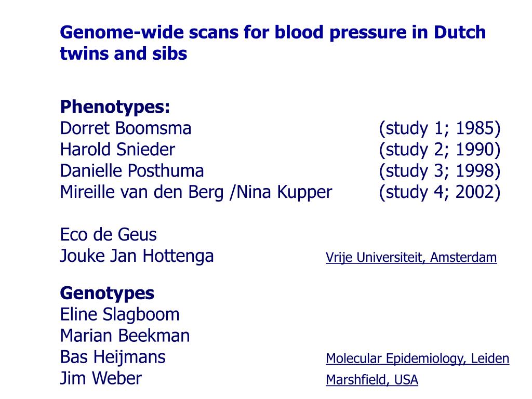Click the text (study 4; 2002)
532x399 pixels.
[440, 193]
